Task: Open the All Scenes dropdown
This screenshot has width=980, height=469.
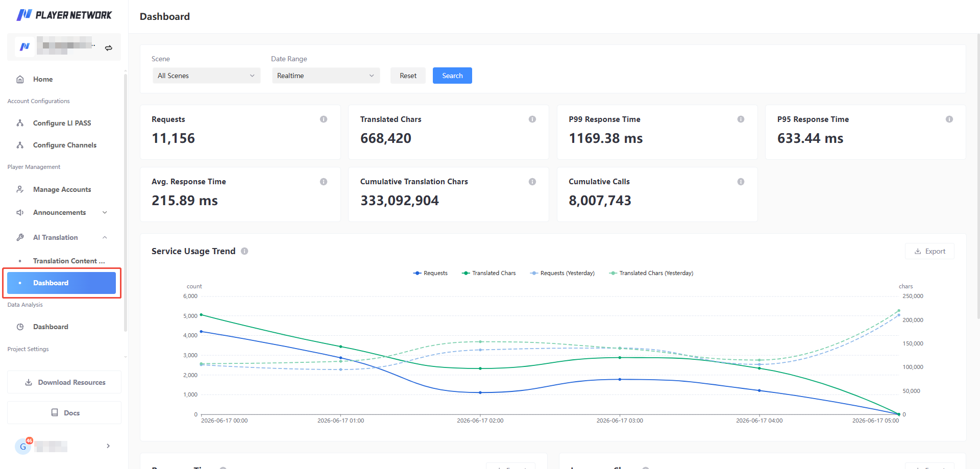Action: coord(207,76)
